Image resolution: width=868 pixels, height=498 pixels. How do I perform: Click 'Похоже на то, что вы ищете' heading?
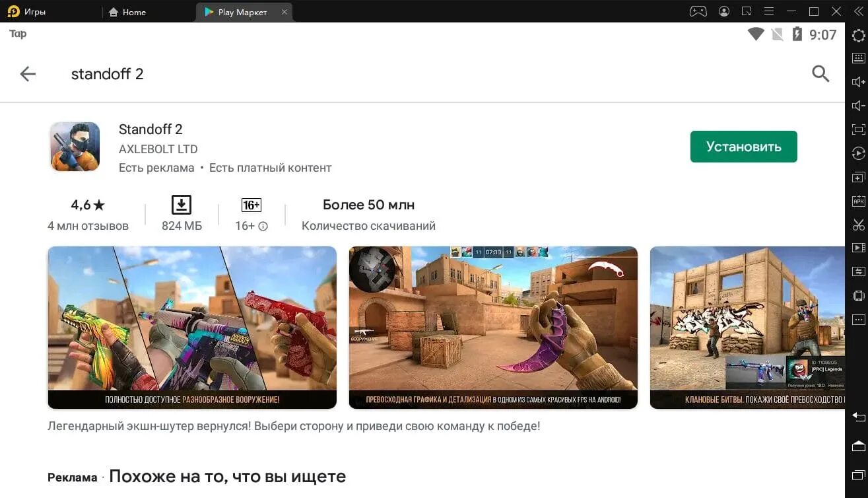pos(228,476)
